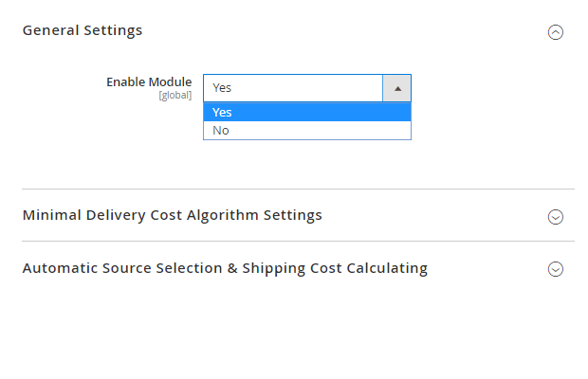Click the Enable Module field label
This screenshot has width=588, height=379.
(149, 81)
